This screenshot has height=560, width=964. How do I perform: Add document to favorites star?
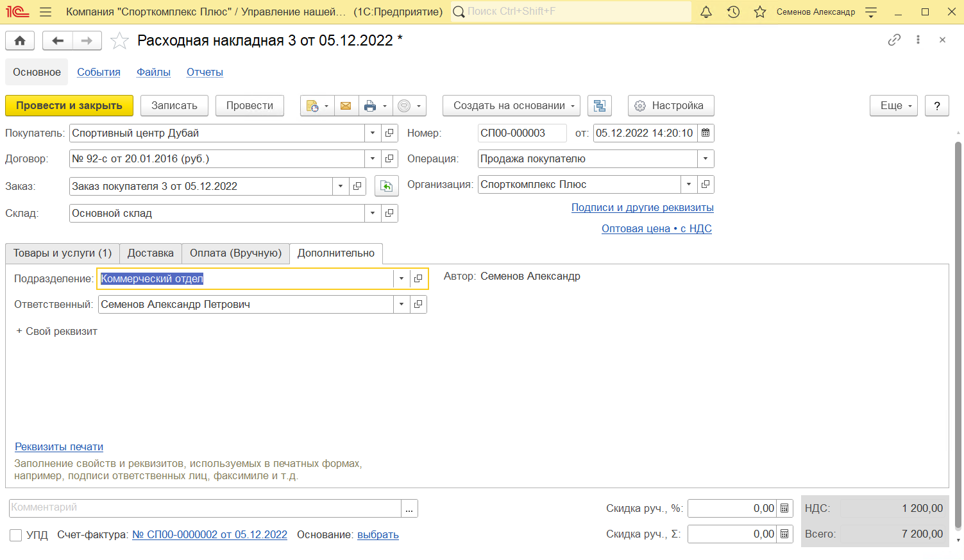click(119, 40)
